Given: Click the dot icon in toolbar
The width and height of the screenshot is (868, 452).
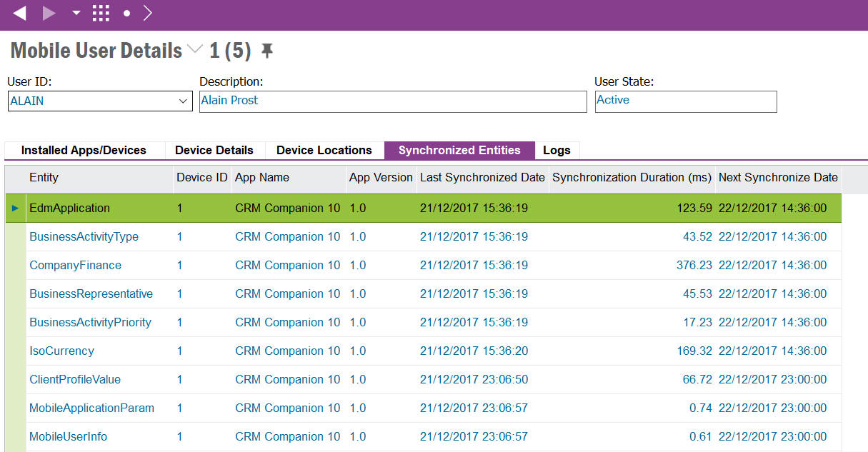Looking at the screenshot, I should pos(126,14).
